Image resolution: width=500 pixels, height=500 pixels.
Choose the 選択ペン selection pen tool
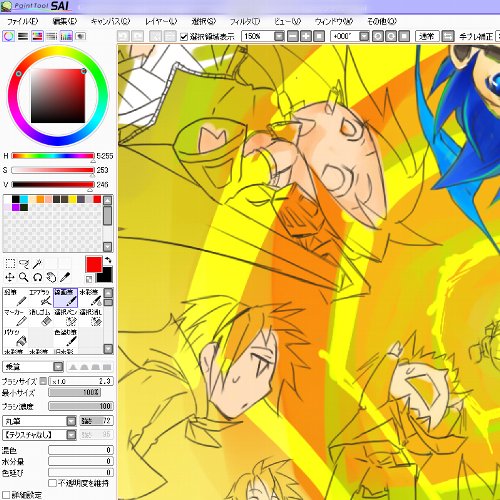[x=66, y=317]
